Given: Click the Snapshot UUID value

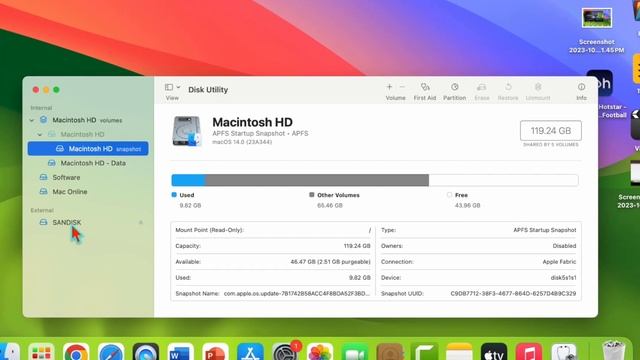Looking at the screenshot, I should [513, 293].
